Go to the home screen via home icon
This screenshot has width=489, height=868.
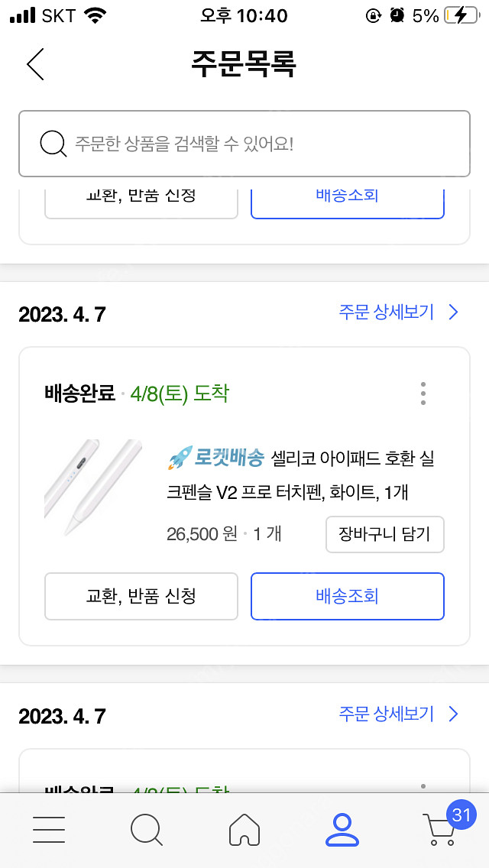[x=244, y=830]
